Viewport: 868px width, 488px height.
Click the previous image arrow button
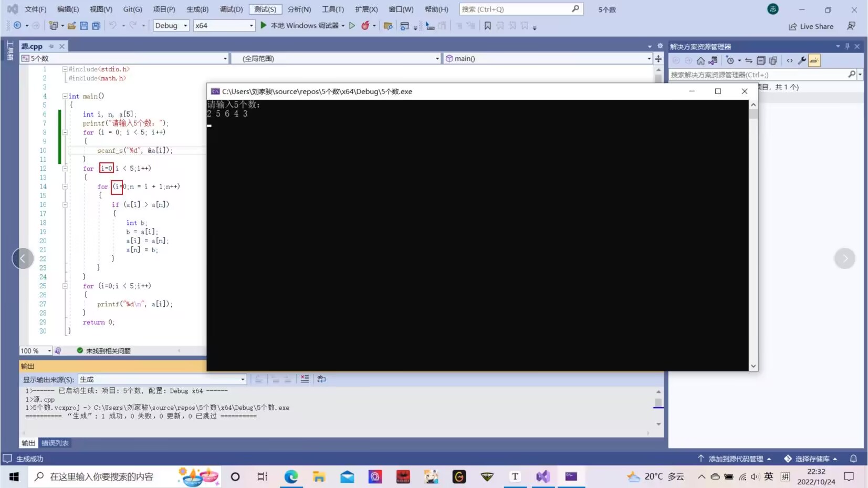(23, 258)
